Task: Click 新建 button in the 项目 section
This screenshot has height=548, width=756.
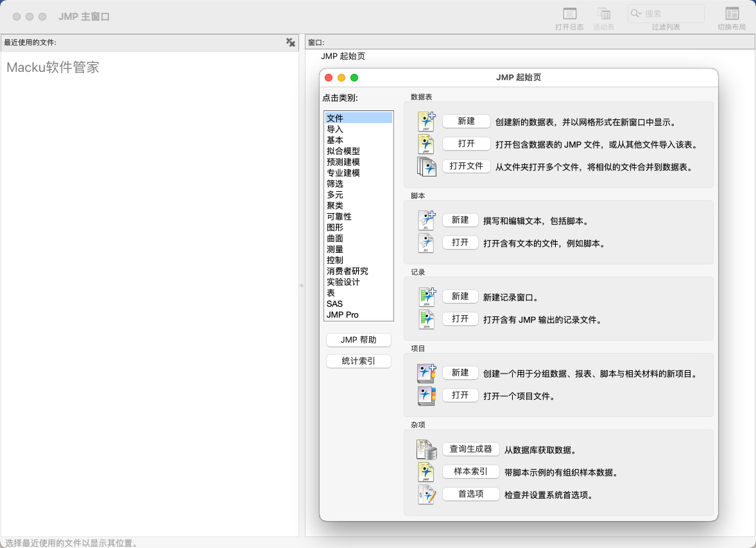Action: [x=460, y=373]
